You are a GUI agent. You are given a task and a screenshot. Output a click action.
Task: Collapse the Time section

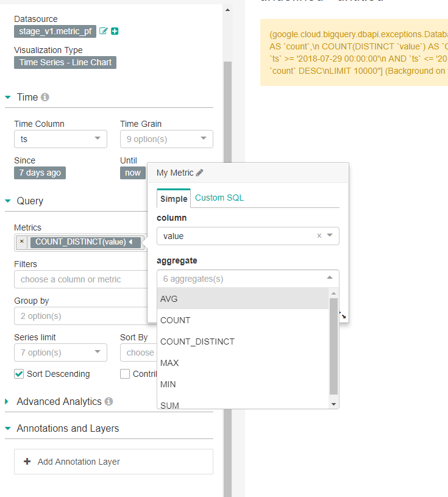(x=8, y=98)
